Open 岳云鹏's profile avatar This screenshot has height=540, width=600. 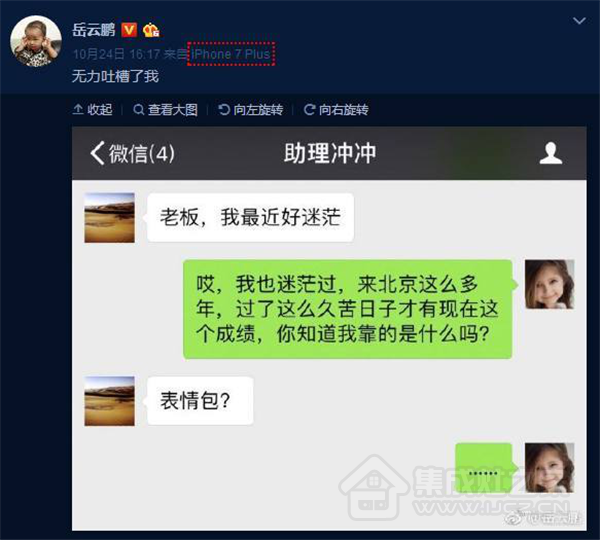[x=36, y=41]
